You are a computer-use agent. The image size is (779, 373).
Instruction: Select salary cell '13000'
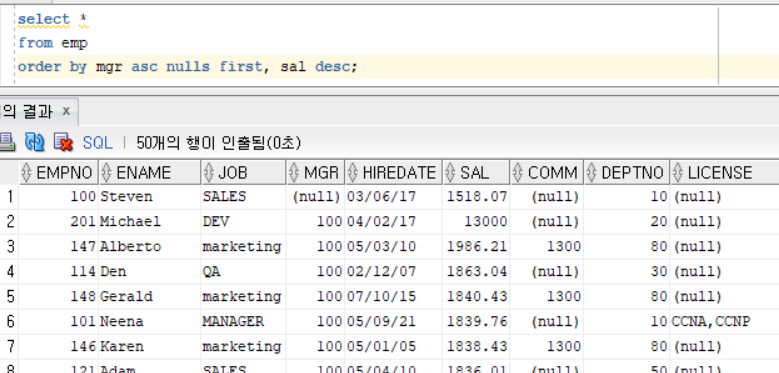click(x=476, y=222)
